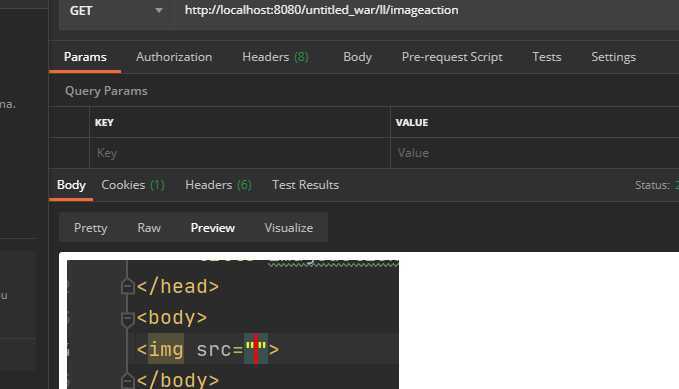Click the Value input cell
The width and height of the screenshot is (679, 389).
click(x=535, y=153)
